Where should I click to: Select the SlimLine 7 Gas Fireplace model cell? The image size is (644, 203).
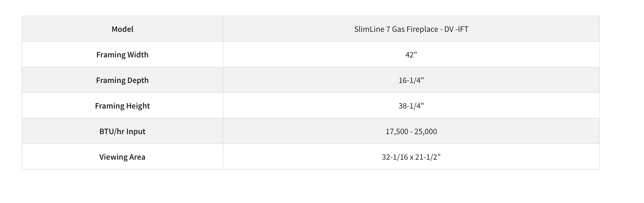[411, 29]
